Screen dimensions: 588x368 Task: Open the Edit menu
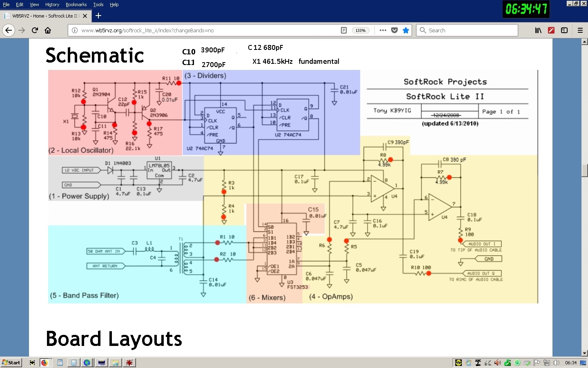(x=20, y=4)
